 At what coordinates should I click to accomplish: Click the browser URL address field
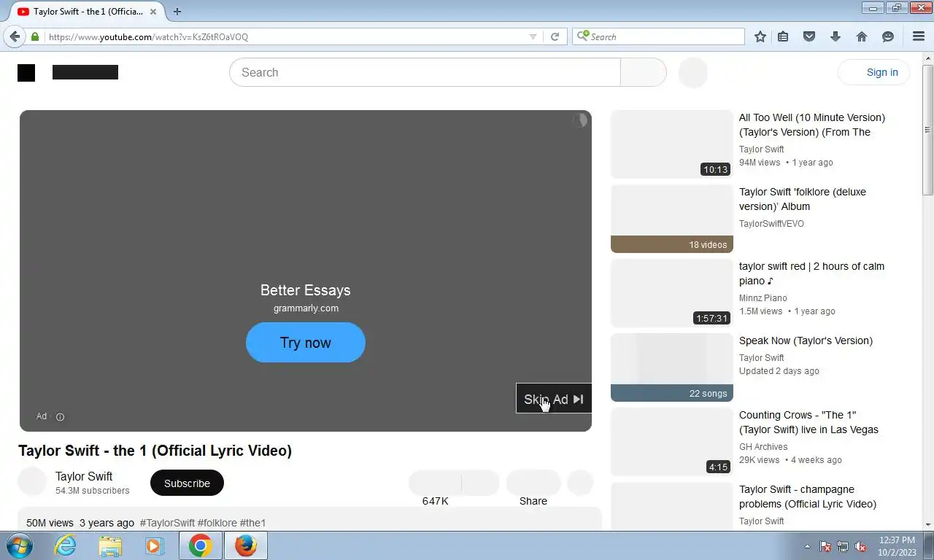click(285, 36)
